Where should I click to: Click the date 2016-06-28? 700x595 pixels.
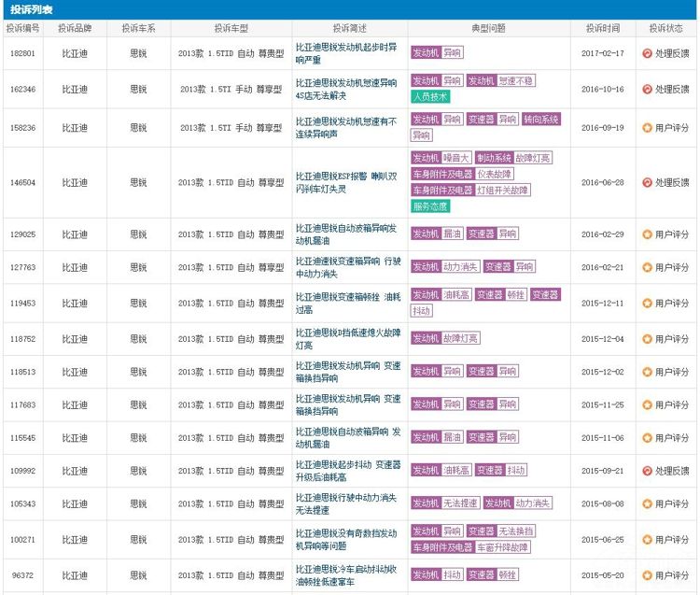click(x=603, y=182)
